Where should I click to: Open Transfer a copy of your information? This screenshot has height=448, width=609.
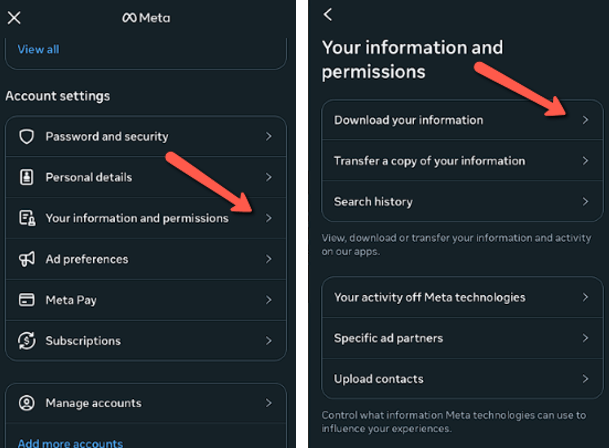point(429,161)
